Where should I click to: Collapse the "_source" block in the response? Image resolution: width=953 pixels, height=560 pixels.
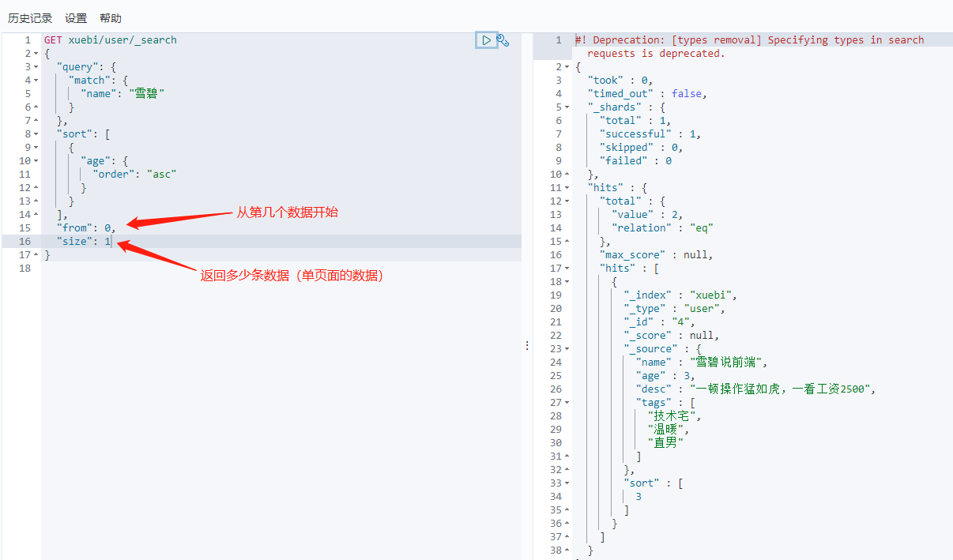click(x=568, y=349)
